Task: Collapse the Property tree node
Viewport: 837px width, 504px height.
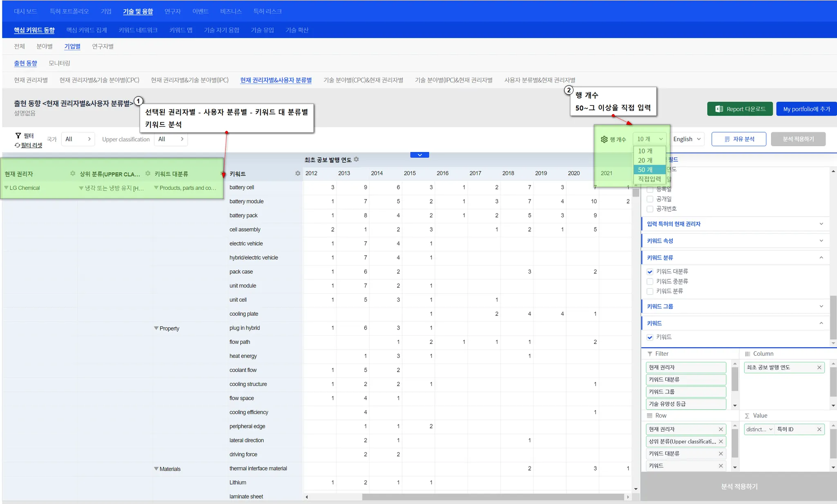Action: coord(156,328)
